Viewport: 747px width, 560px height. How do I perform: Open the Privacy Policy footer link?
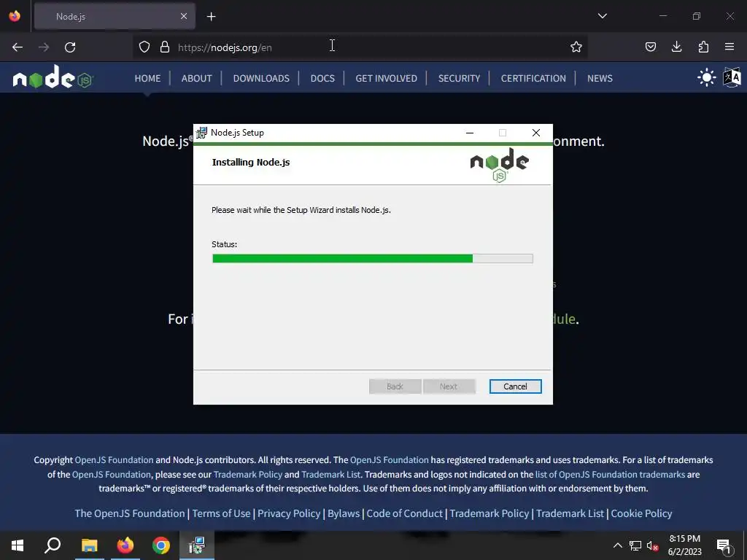point(289,513)
